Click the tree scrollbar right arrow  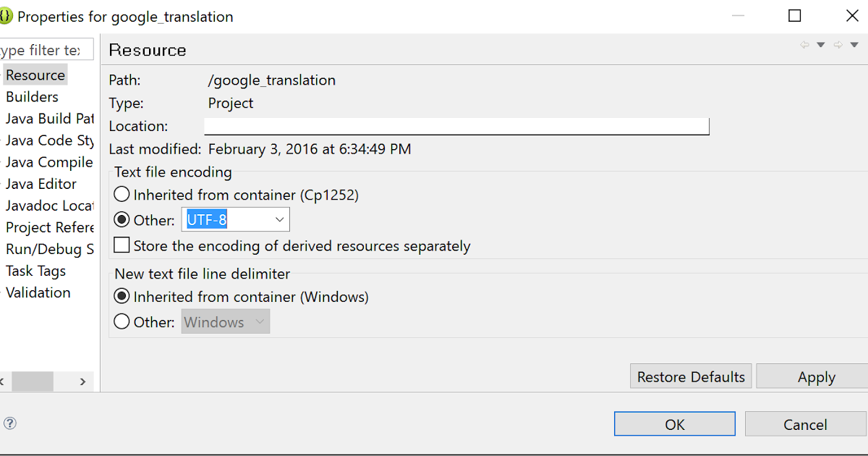82,381
